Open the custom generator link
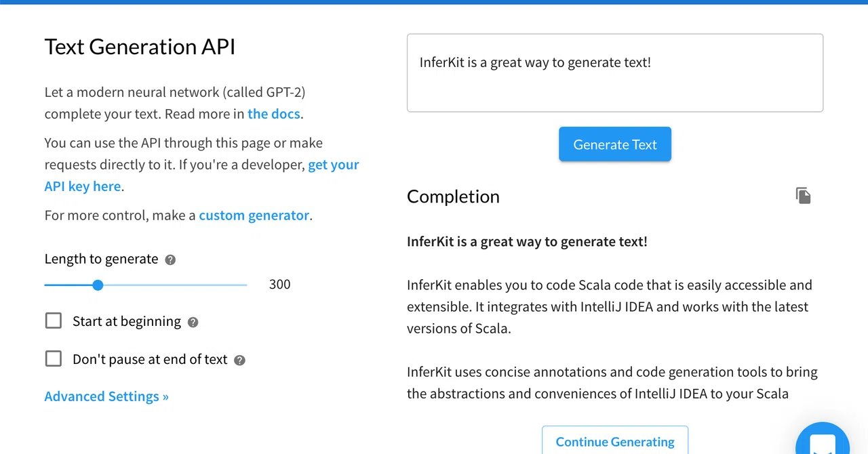This screenshot has height=454, width=868. pyautogui.click(x=254, y=215)
